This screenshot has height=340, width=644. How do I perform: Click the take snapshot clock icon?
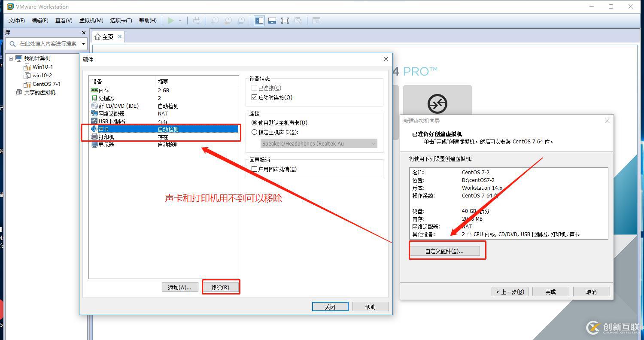coord(215,21)
